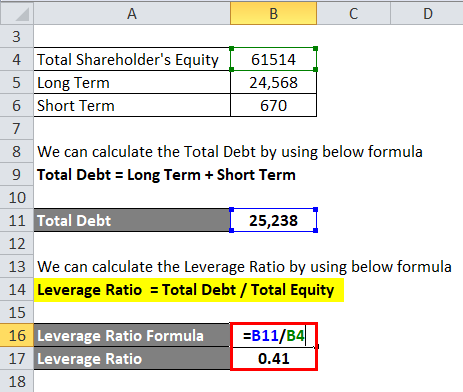Select row 12 header
This screenshot has width=463, height=392.
coord(17,243)
